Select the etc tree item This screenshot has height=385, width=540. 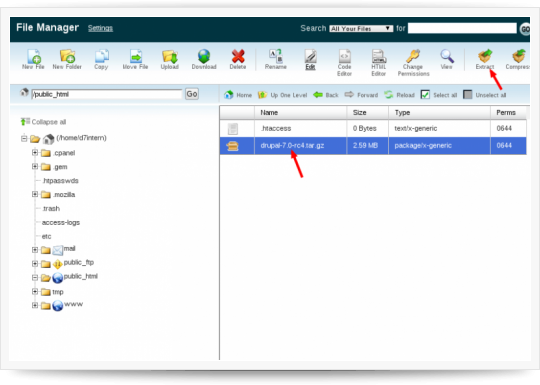[x=46, y=237]
